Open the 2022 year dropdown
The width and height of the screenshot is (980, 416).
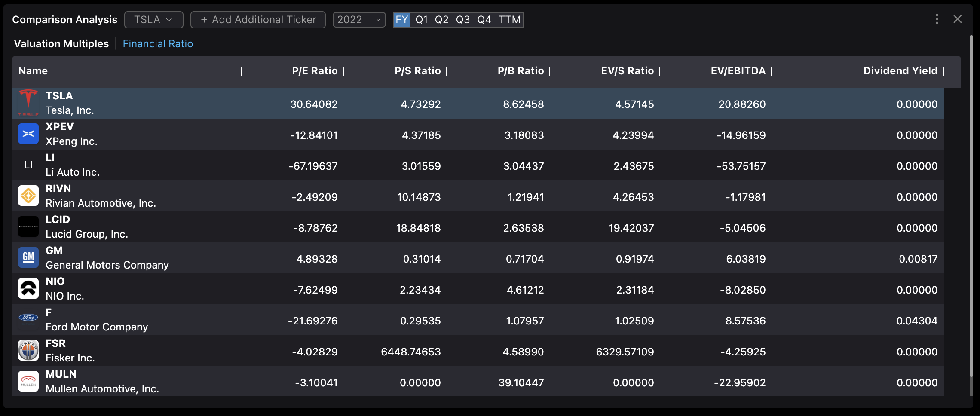(x=359, y=20)
